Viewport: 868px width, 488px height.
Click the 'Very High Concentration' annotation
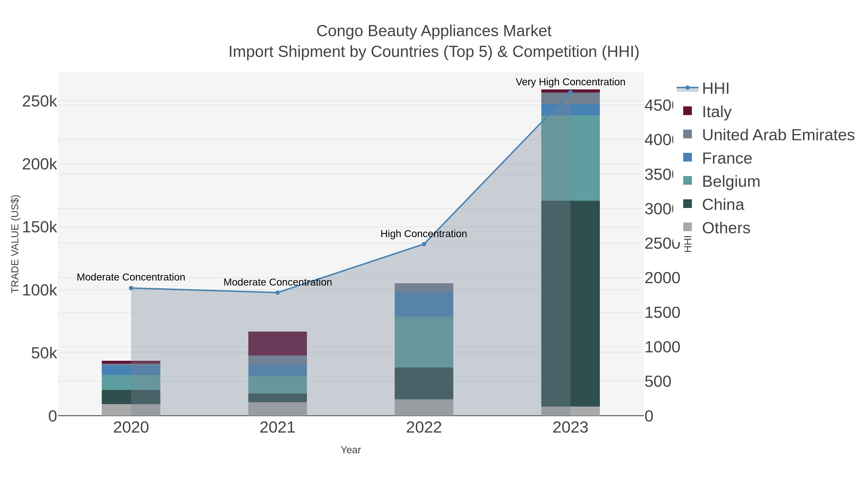(x=570, y=82)
